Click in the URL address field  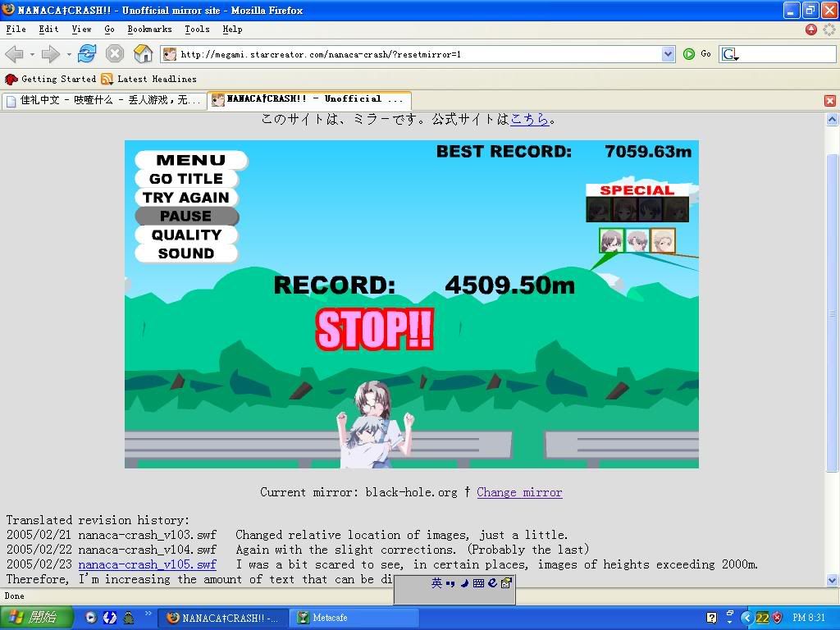click(x=419, y=54)
